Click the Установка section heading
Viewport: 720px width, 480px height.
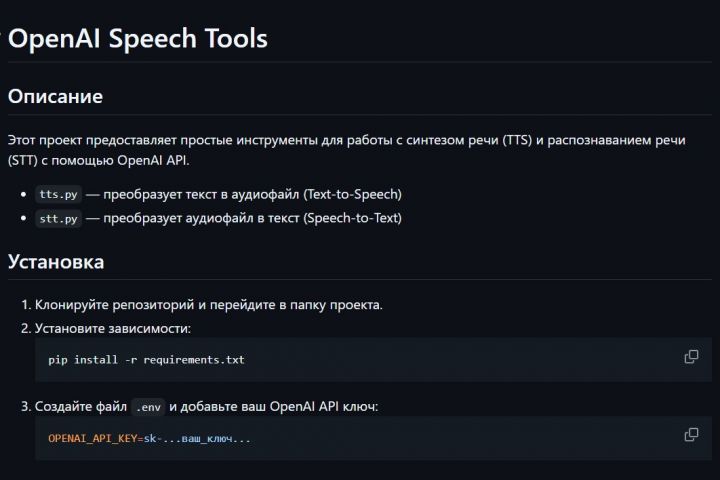(x=56, y=262)
